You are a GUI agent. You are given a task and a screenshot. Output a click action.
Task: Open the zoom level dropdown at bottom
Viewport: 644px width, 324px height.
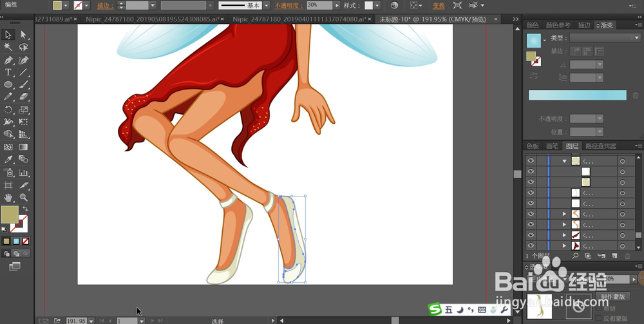pos(91,321)
